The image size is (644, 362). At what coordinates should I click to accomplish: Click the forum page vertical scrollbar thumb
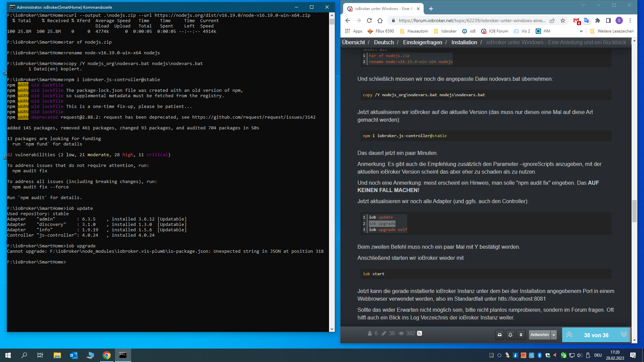tap(634, 211)
